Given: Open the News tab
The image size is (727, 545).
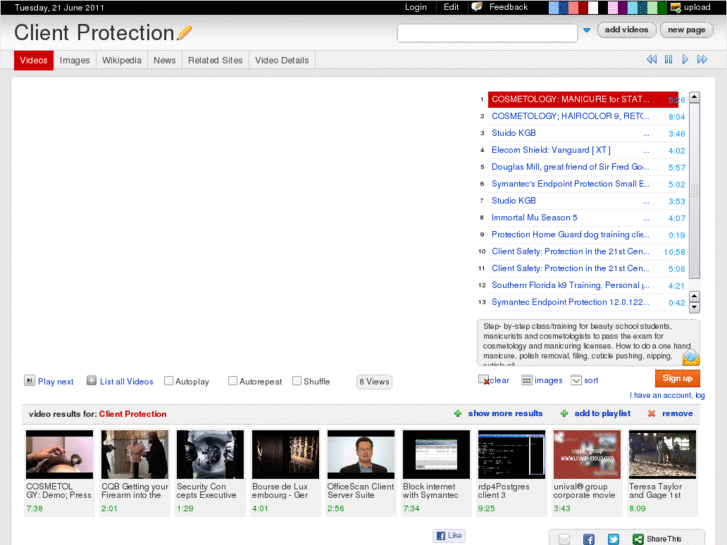Looking at the screenshot, I should (165, 60).
